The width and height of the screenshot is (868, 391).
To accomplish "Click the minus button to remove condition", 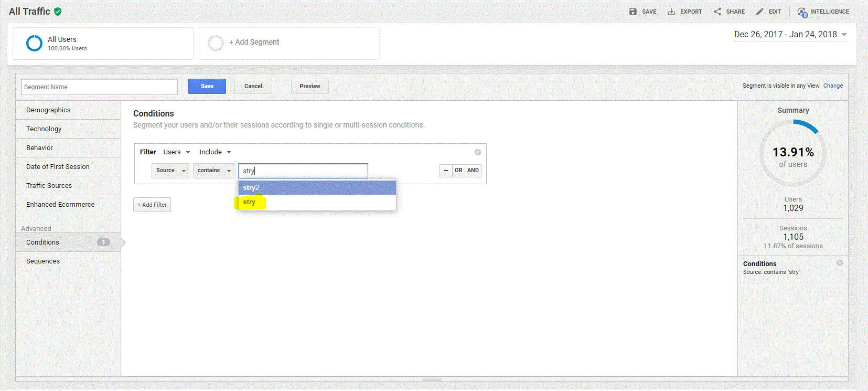I will 446,171.
